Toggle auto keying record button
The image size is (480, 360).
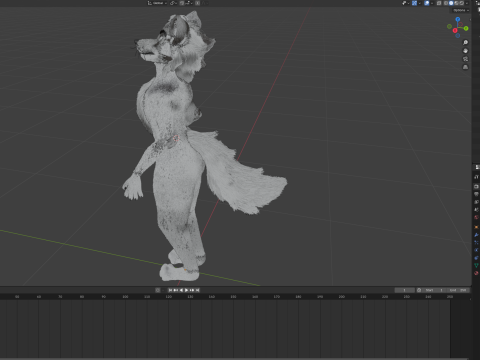pyautogui.click(x=158, y=290)
